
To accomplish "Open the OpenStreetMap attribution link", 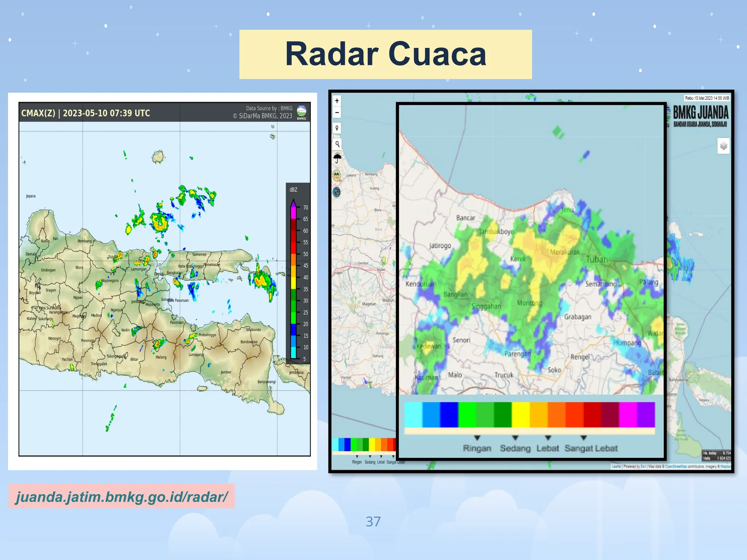I will 676,466.
